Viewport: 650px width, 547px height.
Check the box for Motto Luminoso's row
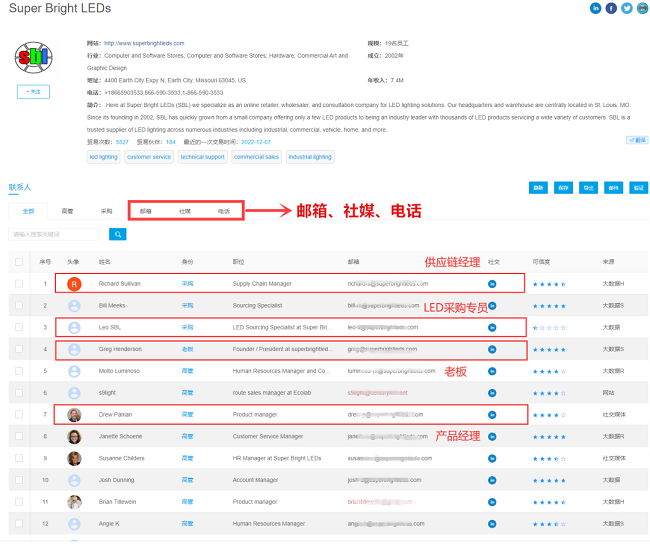pyautogui.click(x=19, y=371)
